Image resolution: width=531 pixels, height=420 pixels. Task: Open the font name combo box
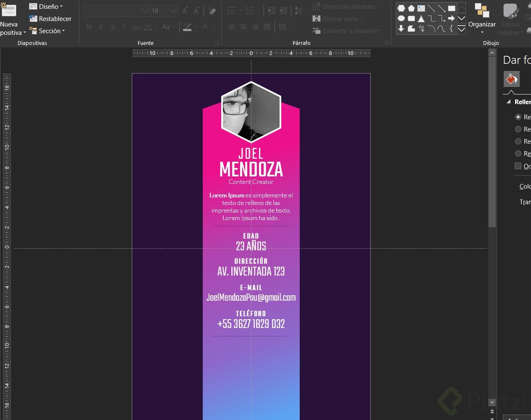pos(117,11)
